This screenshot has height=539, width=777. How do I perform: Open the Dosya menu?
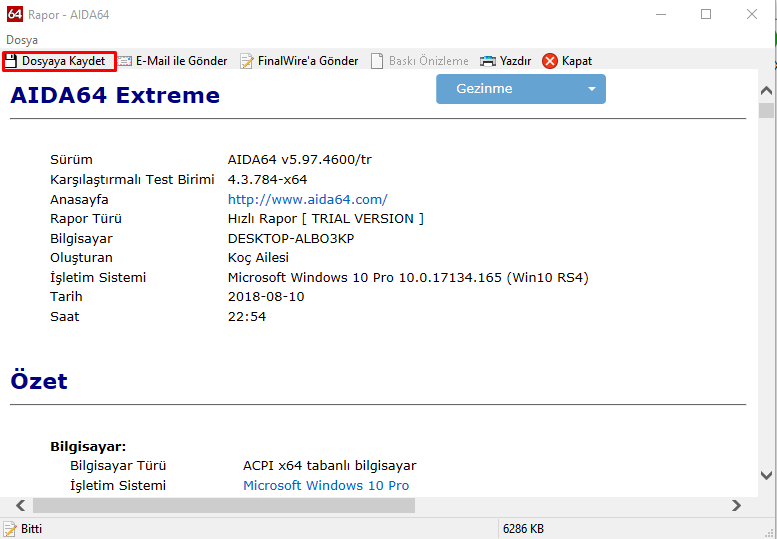[22, 40]
